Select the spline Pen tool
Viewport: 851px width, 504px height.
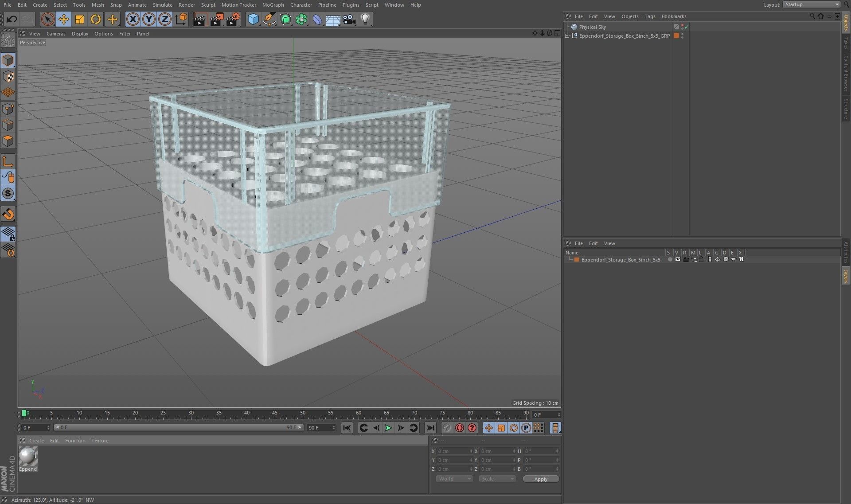pos(269,19)
